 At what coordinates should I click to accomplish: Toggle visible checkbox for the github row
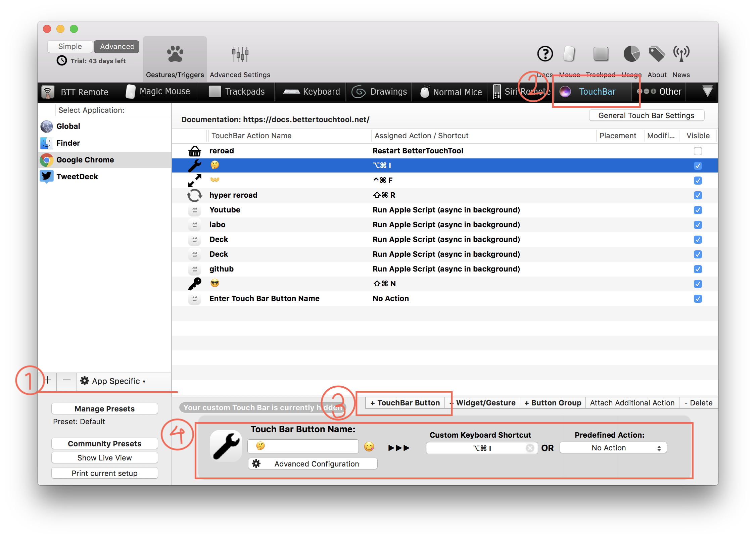coord(698,269)
